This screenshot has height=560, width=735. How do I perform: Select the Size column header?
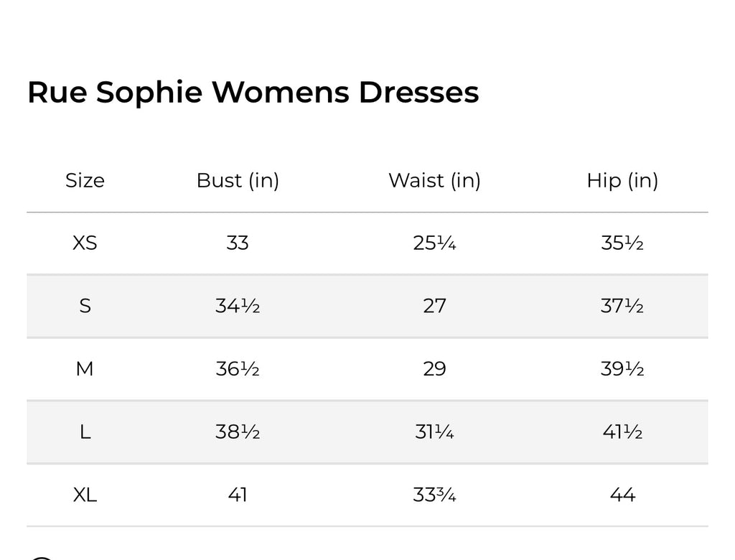click(85, 181)
